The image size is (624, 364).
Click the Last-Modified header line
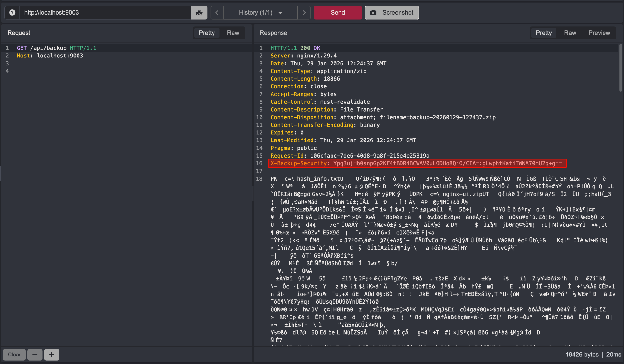coord(343,140)
